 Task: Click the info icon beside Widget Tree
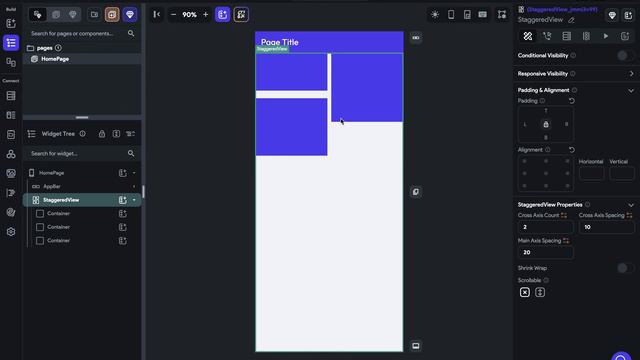83,133
